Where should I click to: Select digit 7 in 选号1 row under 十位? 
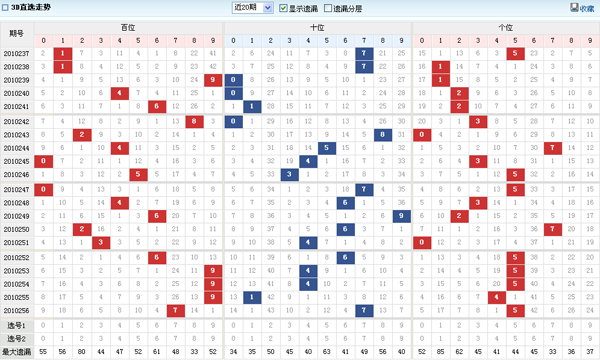[x=364, y=326]
